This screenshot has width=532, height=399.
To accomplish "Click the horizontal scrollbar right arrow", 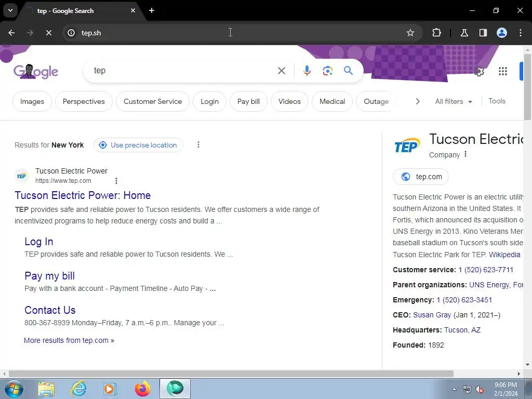I will click(519, 374).
